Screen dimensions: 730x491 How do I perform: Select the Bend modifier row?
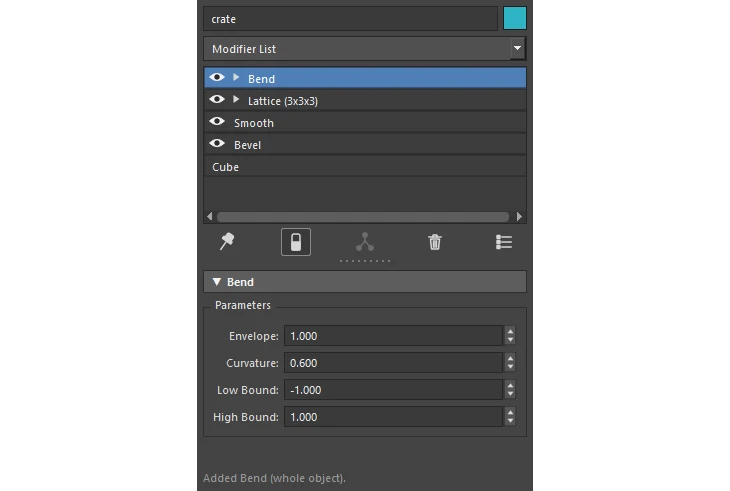(365, 78)
